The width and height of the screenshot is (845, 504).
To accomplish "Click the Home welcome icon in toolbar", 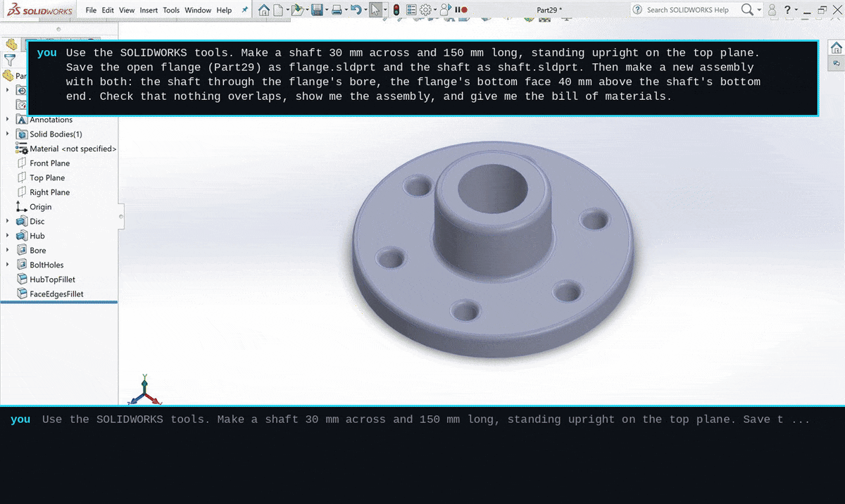I will click(x=264, y=10).
